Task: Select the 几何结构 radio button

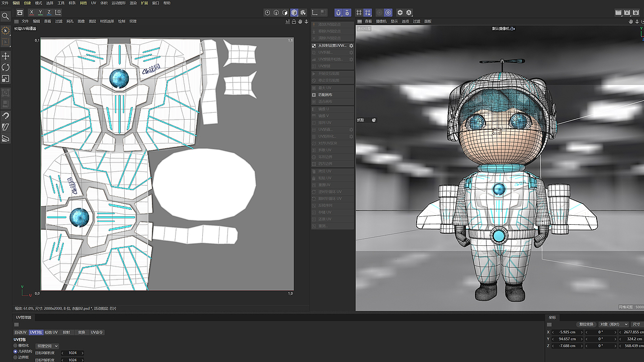Action: [16, 351]
